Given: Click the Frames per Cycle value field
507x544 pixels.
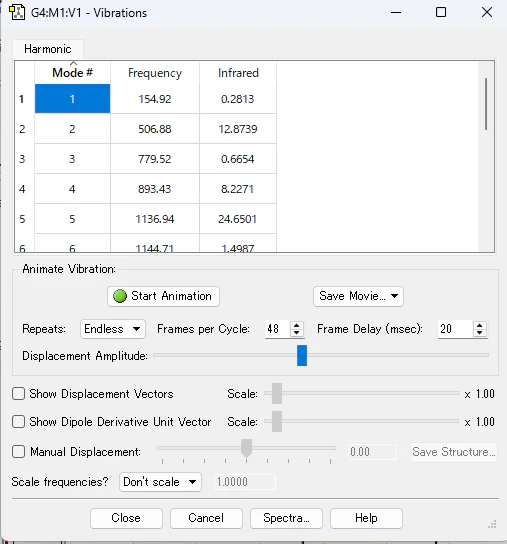Looking at the screenshot, I should tap(278, 329).
